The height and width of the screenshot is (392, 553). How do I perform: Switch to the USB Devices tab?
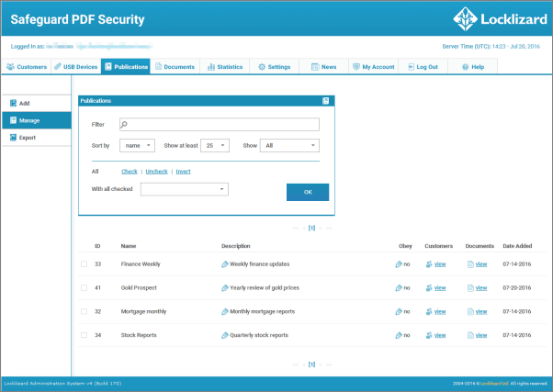click(76, 67)
